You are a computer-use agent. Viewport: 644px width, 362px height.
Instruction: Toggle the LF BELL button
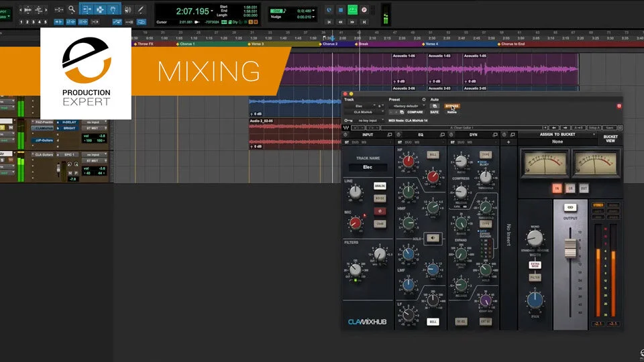click(433, 322)
